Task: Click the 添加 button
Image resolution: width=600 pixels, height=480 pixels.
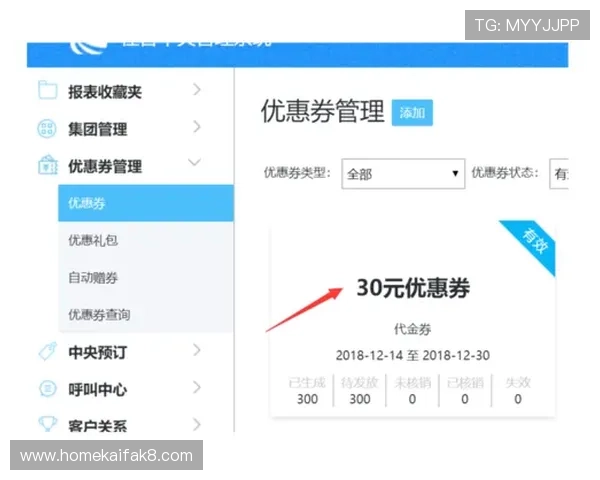Action: click(x=412, y=113)
